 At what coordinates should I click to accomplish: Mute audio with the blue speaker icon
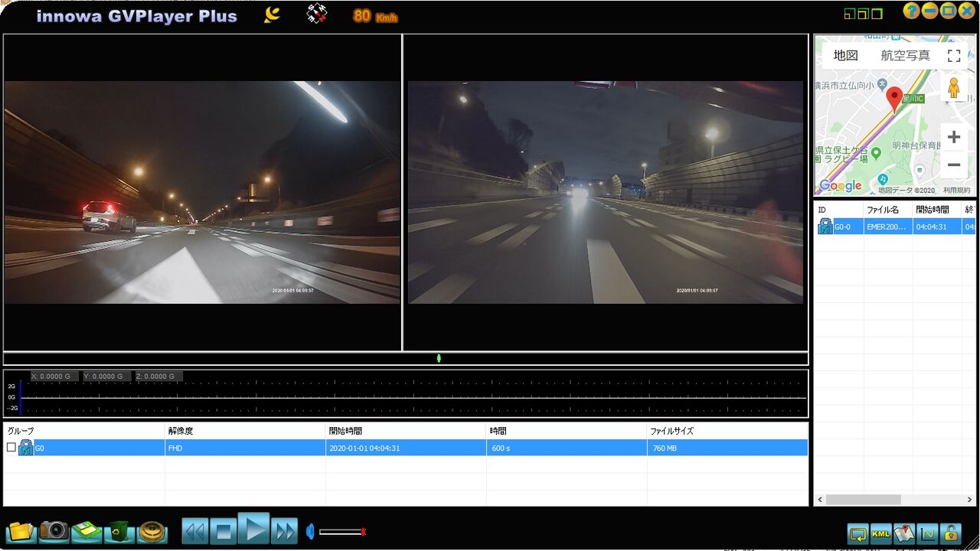(310, 531)
